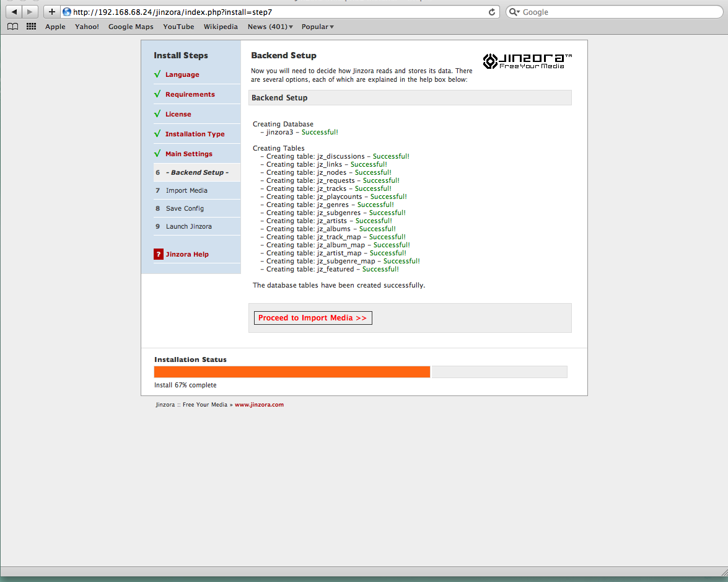Screen dimensions: 728x582
Task: Click the 'jz_requests' table creation line
Action: 330,181
